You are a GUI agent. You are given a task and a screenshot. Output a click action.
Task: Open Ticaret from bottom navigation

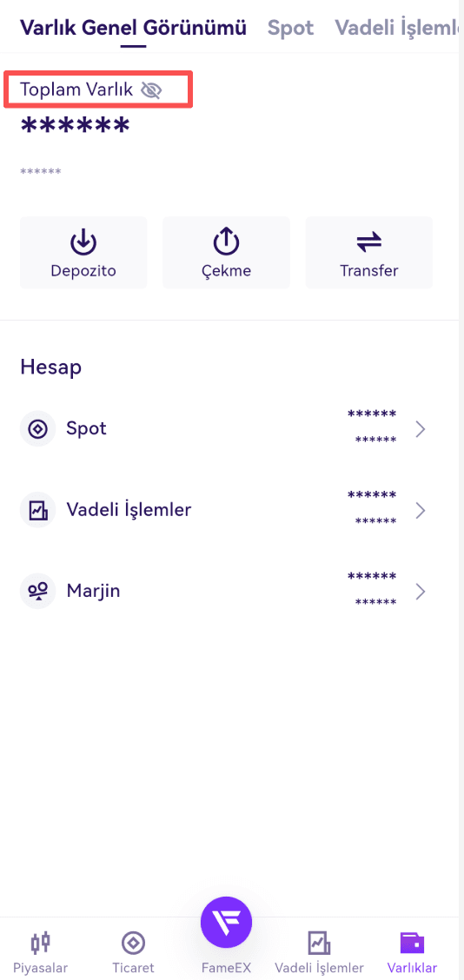click(133, 952)
